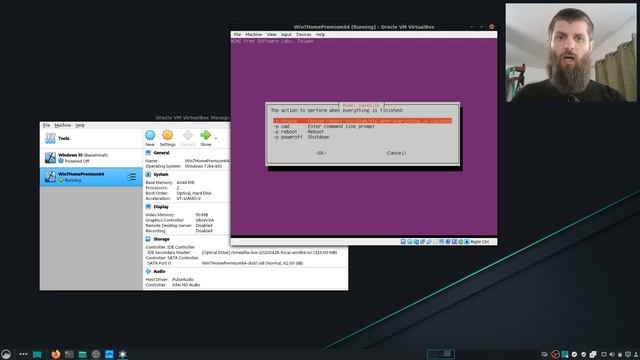
Task: Click the System chip icon
Action: 148,174
